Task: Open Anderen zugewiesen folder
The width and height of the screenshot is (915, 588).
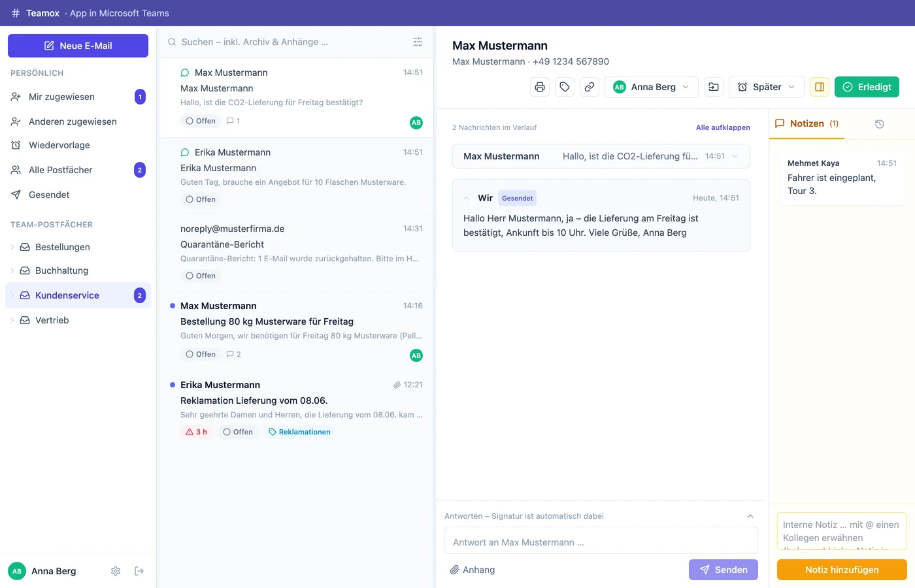Action: [x=78, y=122]
